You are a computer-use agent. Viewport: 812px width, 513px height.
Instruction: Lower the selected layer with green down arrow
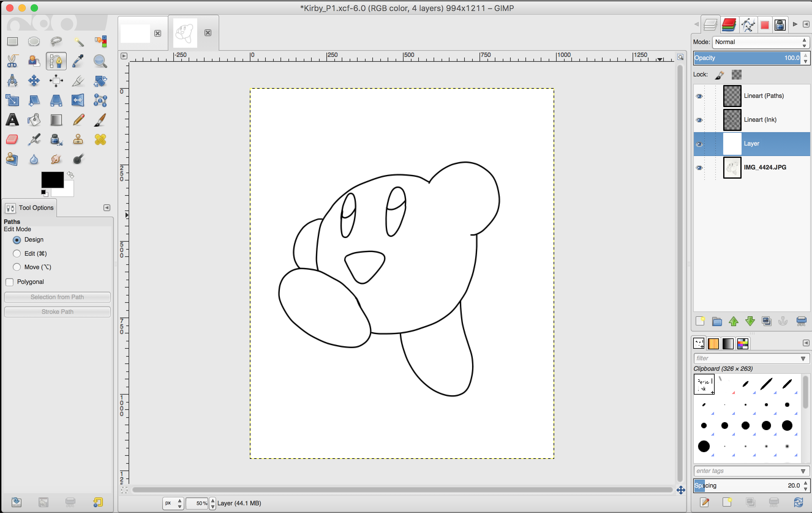pos(750,321)
